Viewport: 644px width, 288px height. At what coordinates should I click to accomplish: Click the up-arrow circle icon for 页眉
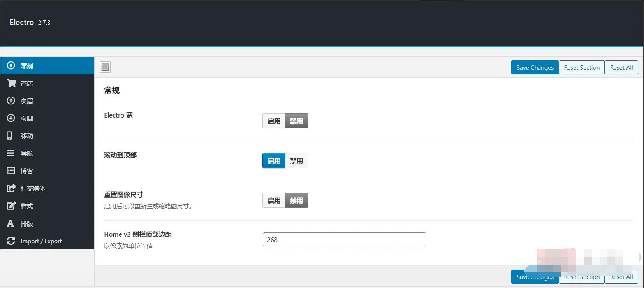coord(11,100)
